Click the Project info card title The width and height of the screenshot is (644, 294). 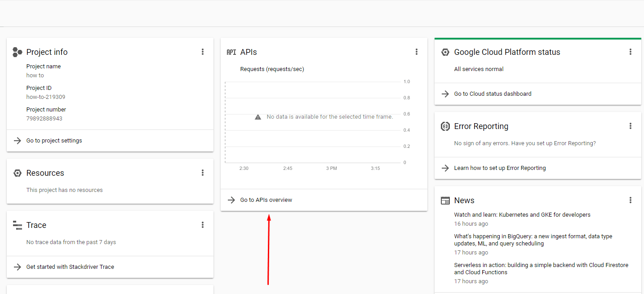(x=47, y=52)
